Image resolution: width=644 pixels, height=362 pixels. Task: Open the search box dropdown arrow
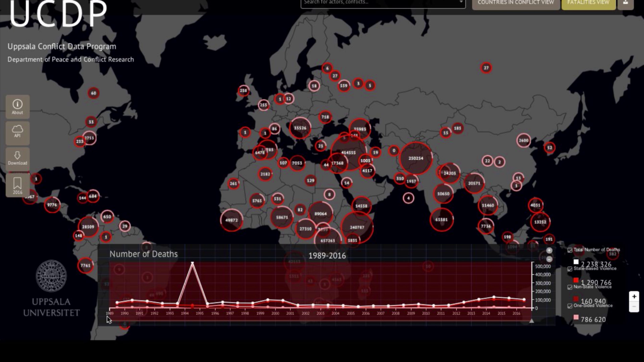461,2
